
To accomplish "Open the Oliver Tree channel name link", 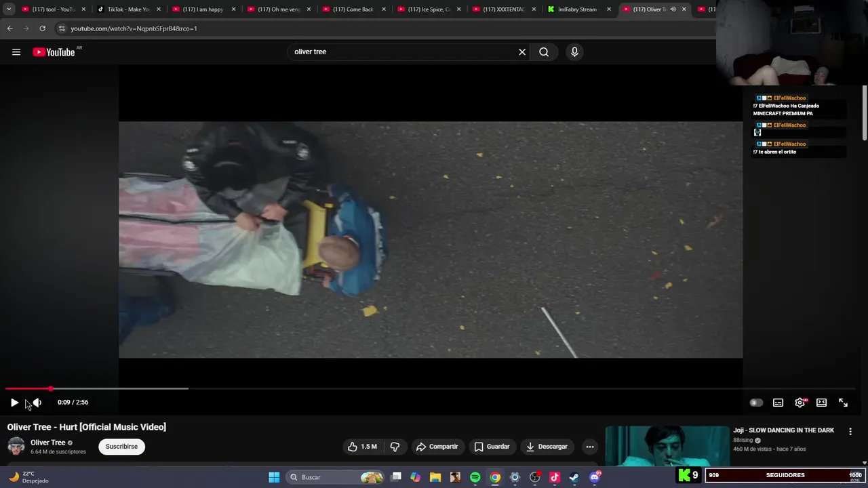I will (48, 443).
